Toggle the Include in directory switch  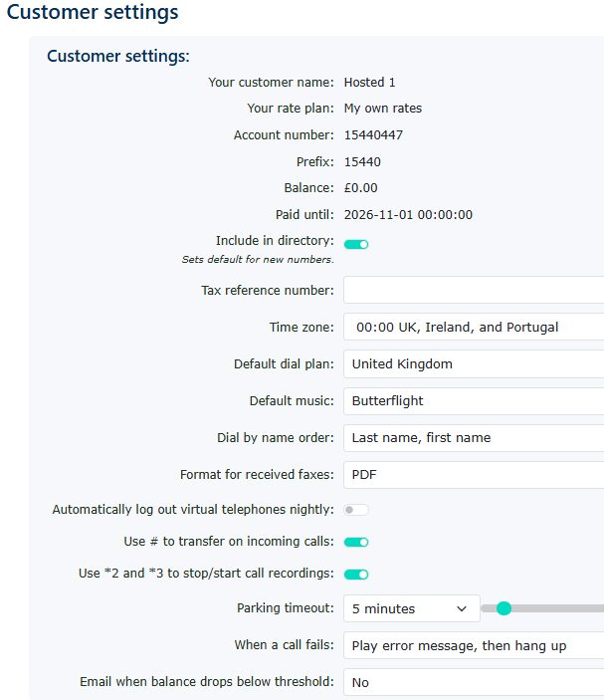pyautogui.click(x=356, y=244)
